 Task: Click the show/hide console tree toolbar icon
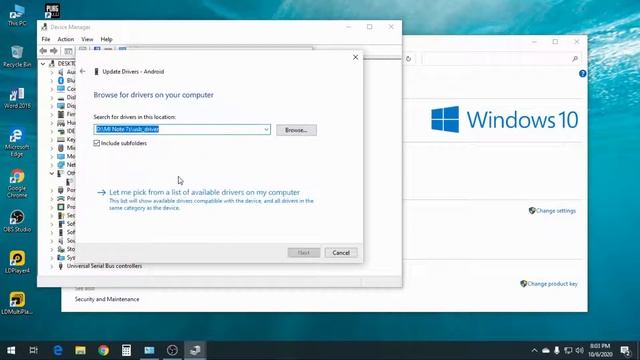(68, 51)
